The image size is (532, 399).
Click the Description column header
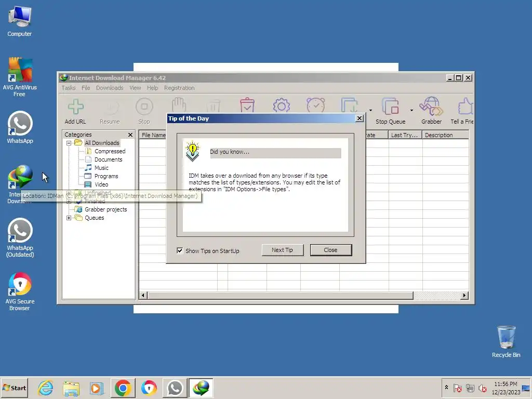tap(445, 135)
